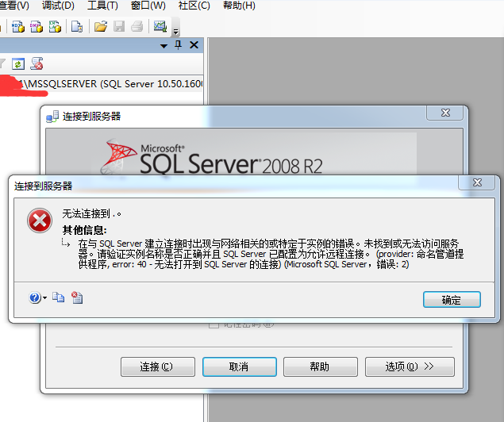This screenshot has width=504, height=422.
Task: Expand 选项 options in connect dialog
Action: tap(409, 366)
